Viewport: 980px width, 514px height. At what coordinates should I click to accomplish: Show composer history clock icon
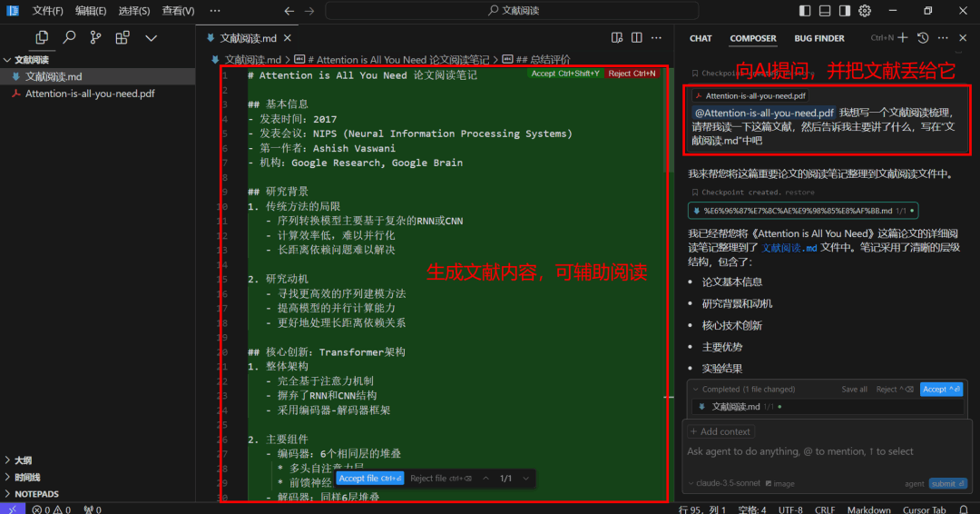(x=923, y=38)
